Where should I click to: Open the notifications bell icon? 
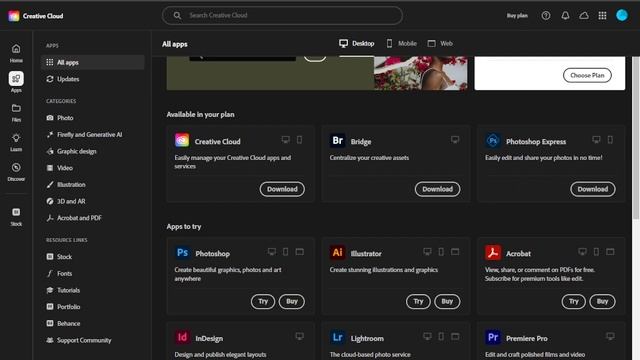pyautogui.click(x=565, y=16)
